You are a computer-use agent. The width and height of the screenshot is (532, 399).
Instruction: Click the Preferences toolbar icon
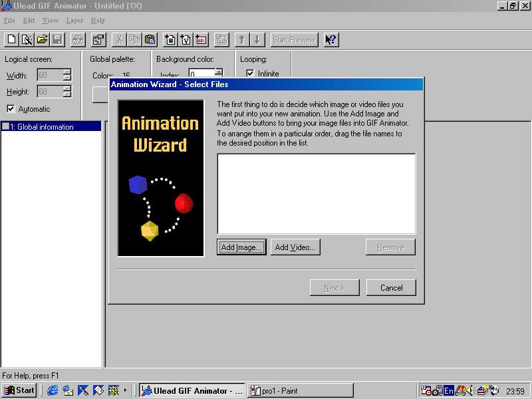coord(98,39)
